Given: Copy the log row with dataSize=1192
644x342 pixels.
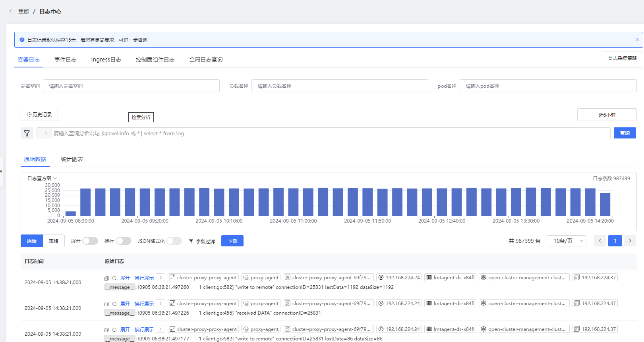Looking at the screenshot, I should point(106,278).
